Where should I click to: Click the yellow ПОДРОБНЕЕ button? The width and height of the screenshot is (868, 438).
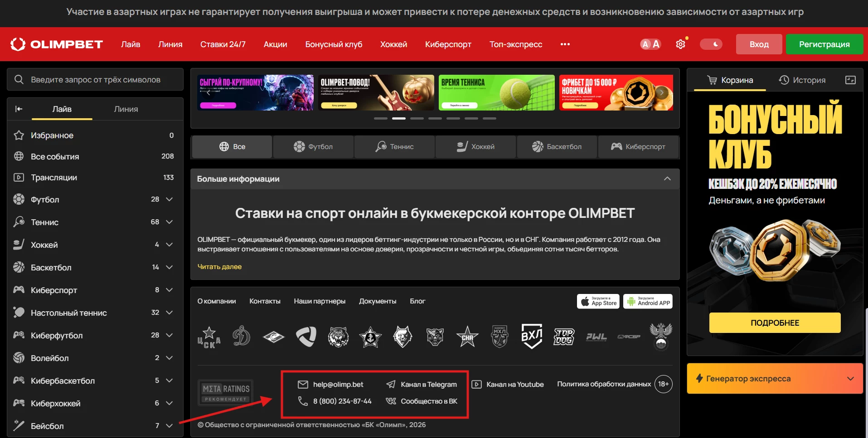[775, 323]
